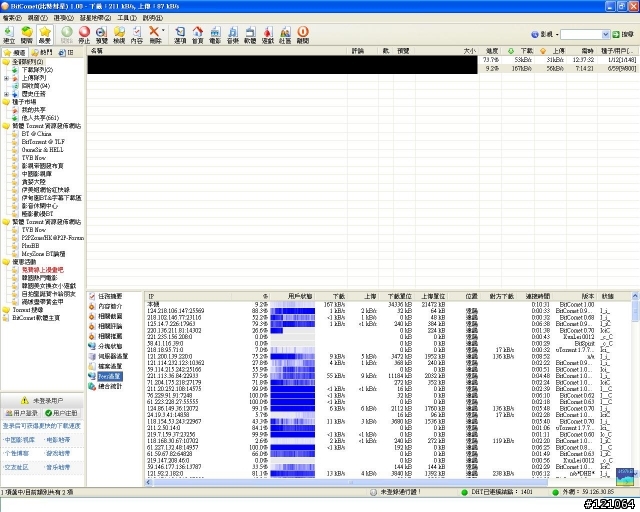Image resolution: width=640 pixels, height=512 pixels.
Task: Click the 建立 (create torrent) toolbar icon
Action: 9,35
